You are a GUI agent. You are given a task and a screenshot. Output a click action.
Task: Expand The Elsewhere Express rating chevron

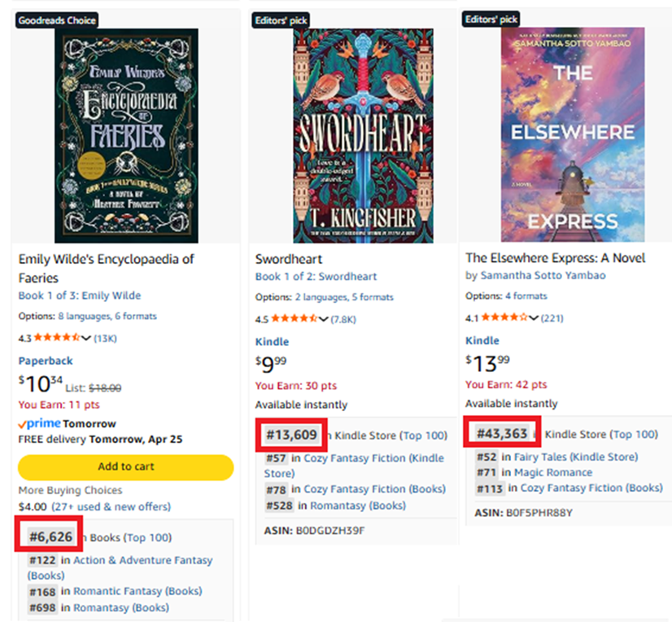click(534, 318)
